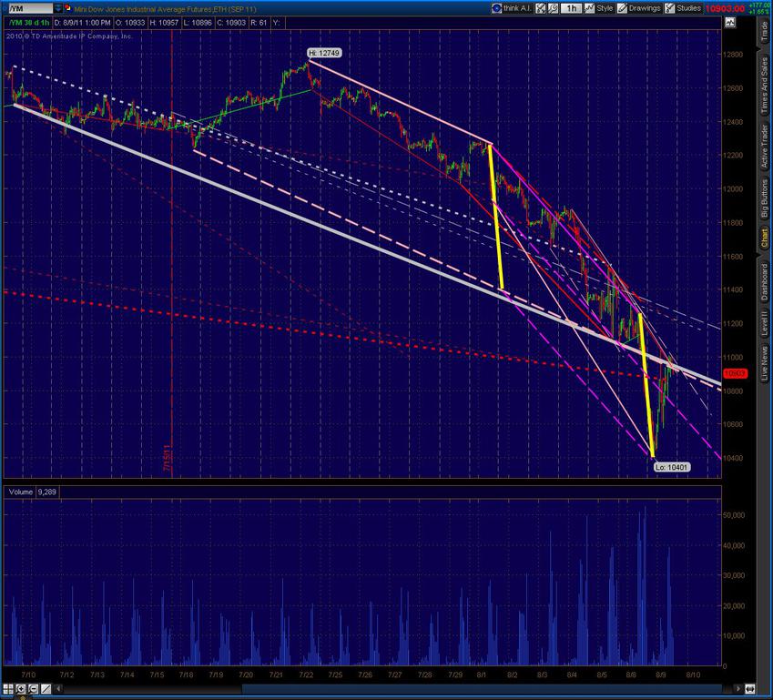This screenshot has width=773, height=700.
Task: Open the Drawings tools menu
Action: (642, 7)
